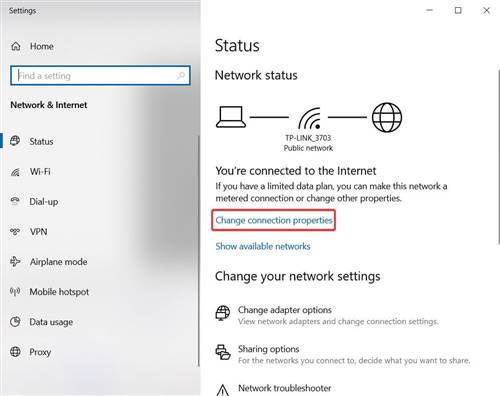Image resolution: width=500 pixels, height=396 pixels.
Task: Click the Dial-up phone icon
Action: click(x=15, y=201)
